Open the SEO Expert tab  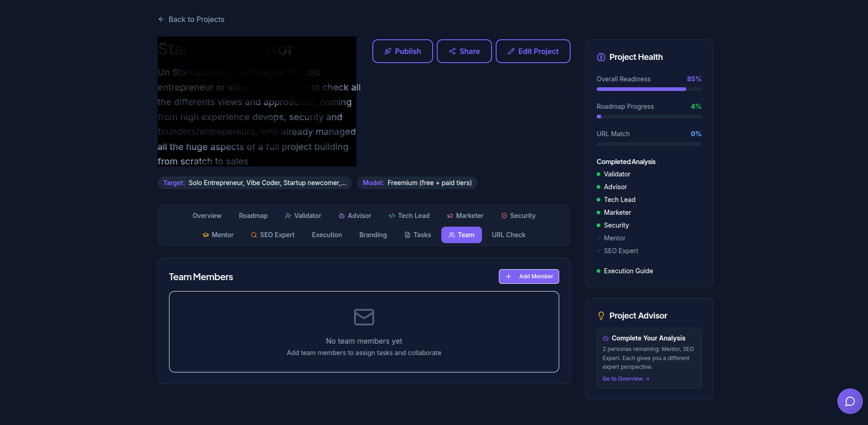[x=273, y=235]
